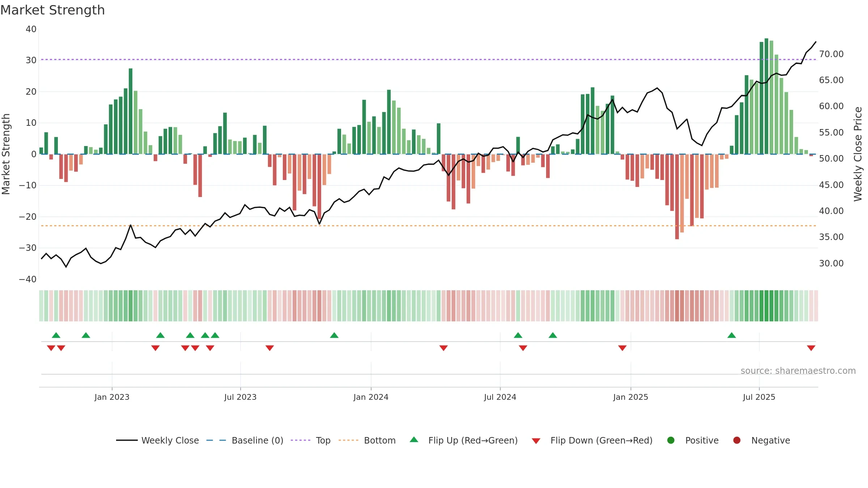Toggle the Bottom threshold legend item

click(x=367, y=440)
